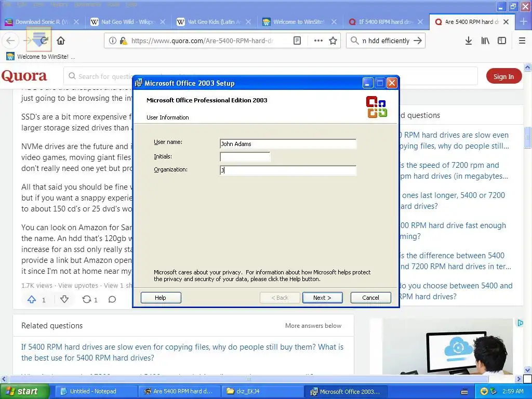Viewport: 532px width, 399px height.
Task: Open sidebar question about which ones last longer
Action: tap(453, 201)
